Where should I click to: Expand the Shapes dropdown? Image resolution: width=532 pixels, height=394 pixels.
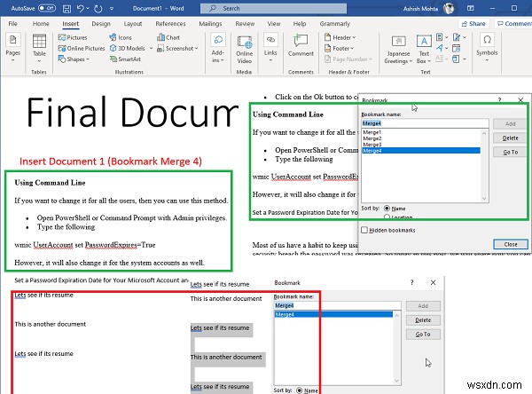74,59
